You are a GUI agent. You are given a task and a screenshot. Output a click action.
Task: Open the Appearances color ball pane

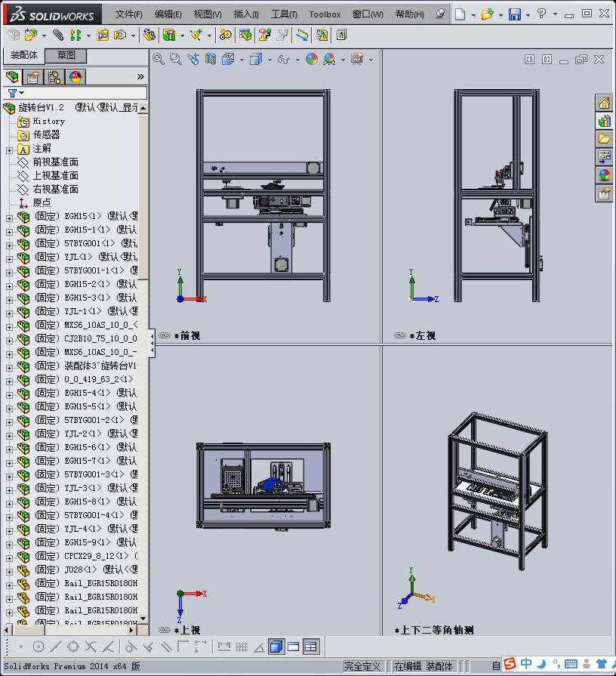click(x=604, y=175)
